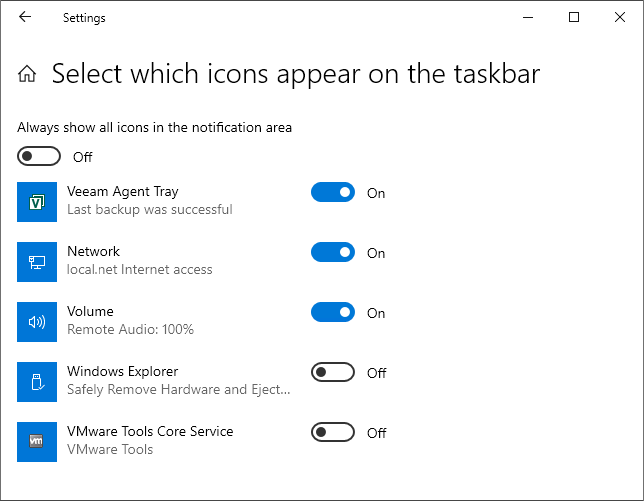Screen dimensions: 644x501
Task: Click the Network label text
Action: pos(93,251)
